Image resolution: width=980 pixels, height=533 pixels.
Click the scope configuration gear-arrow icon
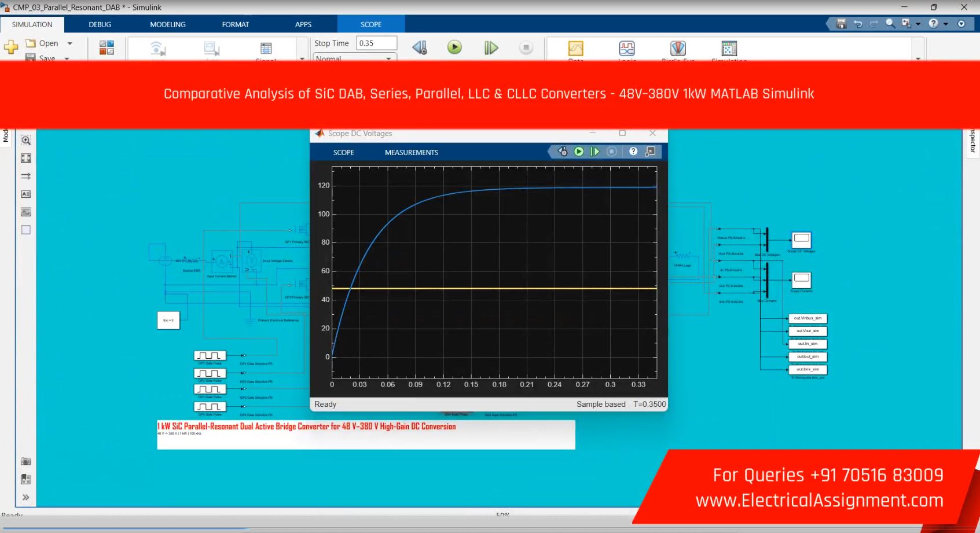pos(563,152)
